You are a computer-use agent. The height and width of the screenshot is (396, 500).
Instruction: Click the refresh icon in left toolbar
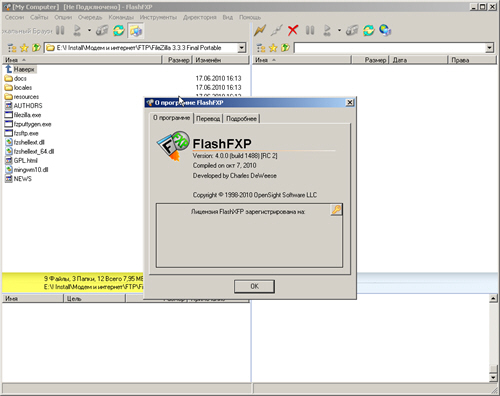click(x=119, y=31)
